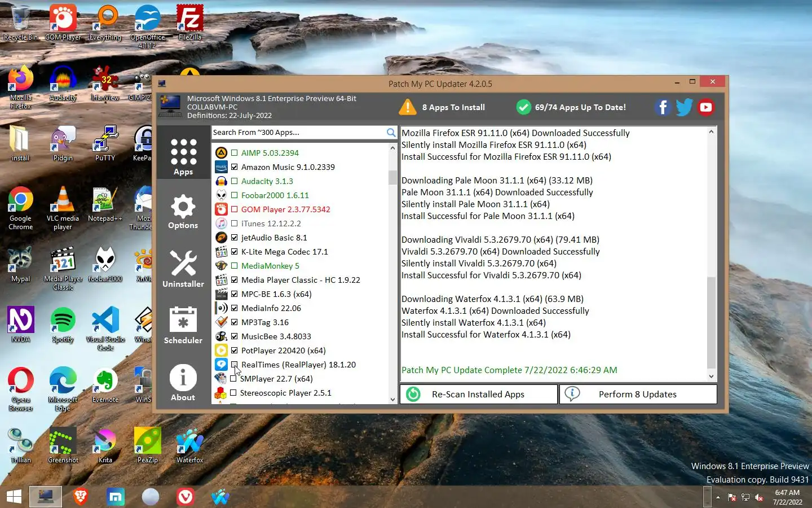Click the MusicBee icon in list

click(x=221, y=336)
